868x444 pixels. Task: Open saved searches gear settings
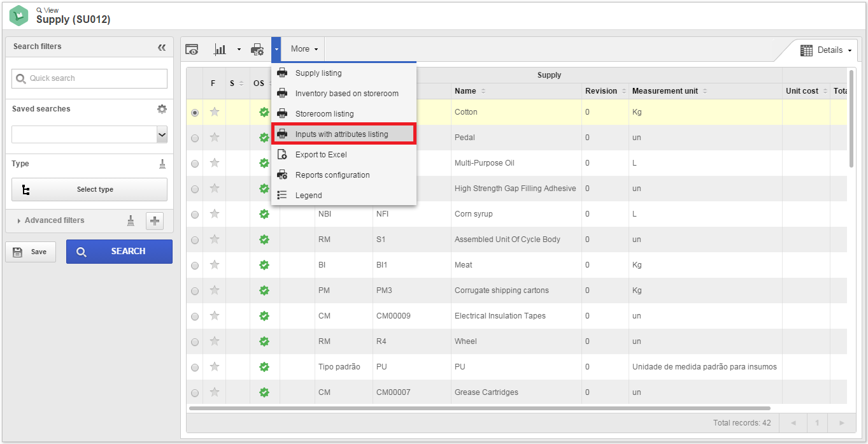162,109
